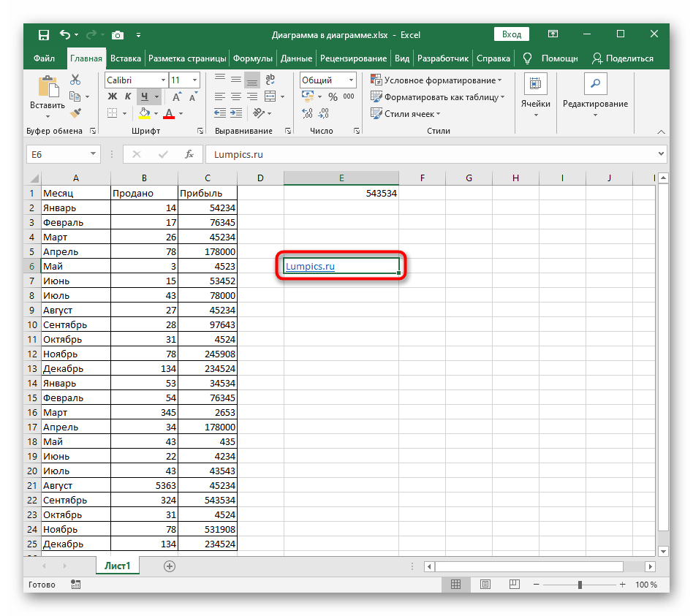Click accounting number format icon
Screen dimensions: 693x616
click(x=308, y=96)
